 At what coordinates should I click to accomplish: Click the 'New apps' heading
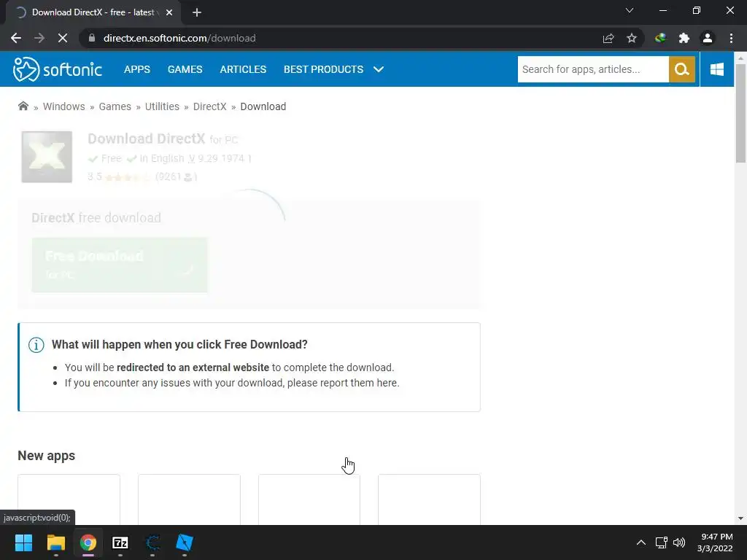point(46,456)
